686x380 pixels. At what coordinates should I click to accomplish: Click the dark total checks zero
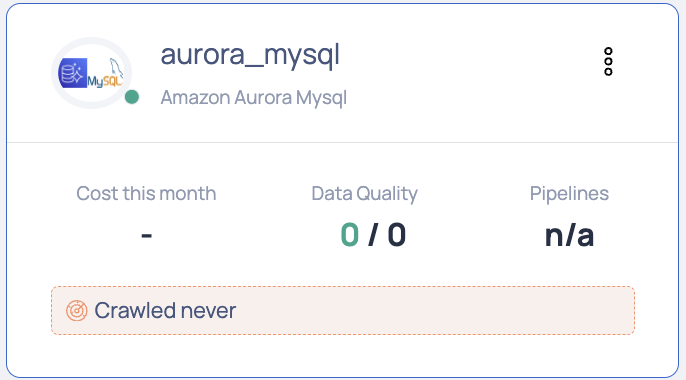coord(397,235)
